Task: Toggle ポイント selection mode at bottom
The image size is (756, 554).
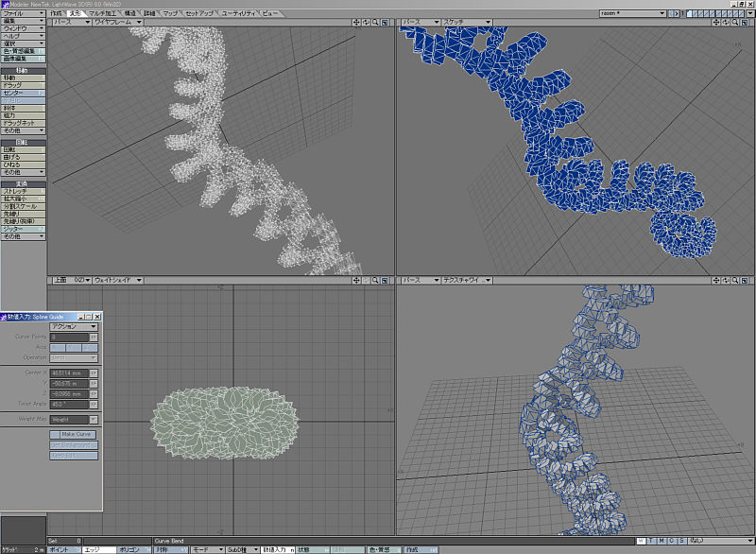Action: pos(59,548)
